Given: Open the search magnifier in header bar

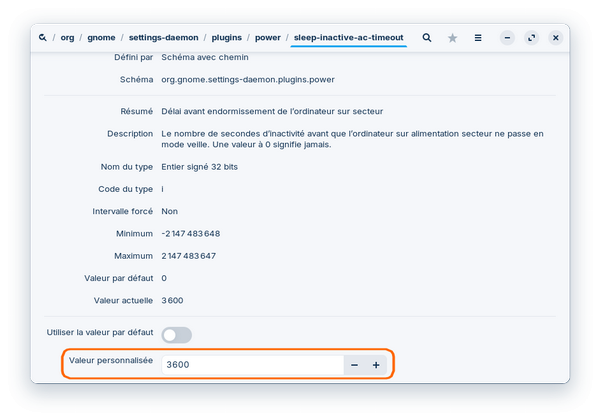Looking at the screenshot, I should tap(427, 38).
